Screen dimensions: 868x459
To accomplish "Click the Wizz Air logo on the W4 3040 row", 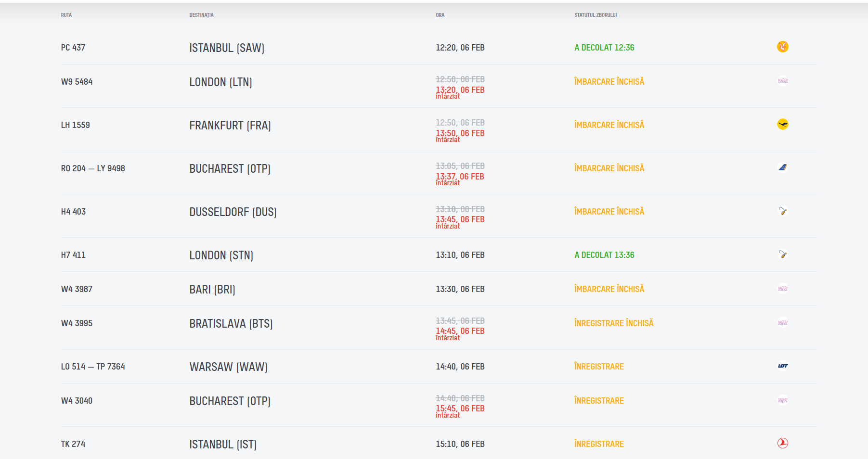I will (782, 400).
